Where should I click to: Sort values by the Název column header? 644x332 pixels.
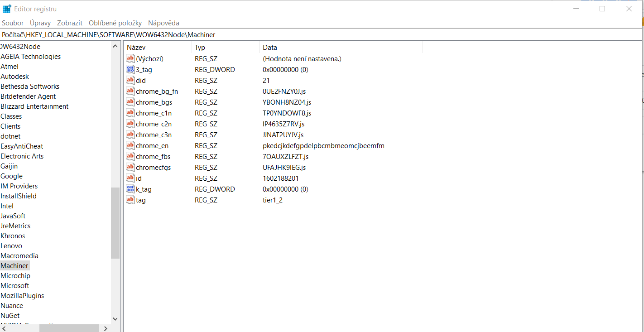(x=158, y=47)
